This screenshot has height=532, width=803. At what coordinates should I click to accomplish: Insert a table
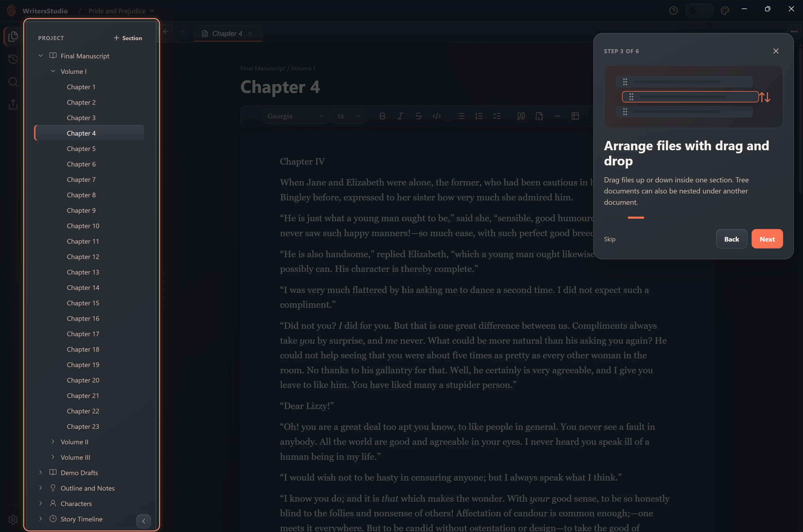pos(575,116)
